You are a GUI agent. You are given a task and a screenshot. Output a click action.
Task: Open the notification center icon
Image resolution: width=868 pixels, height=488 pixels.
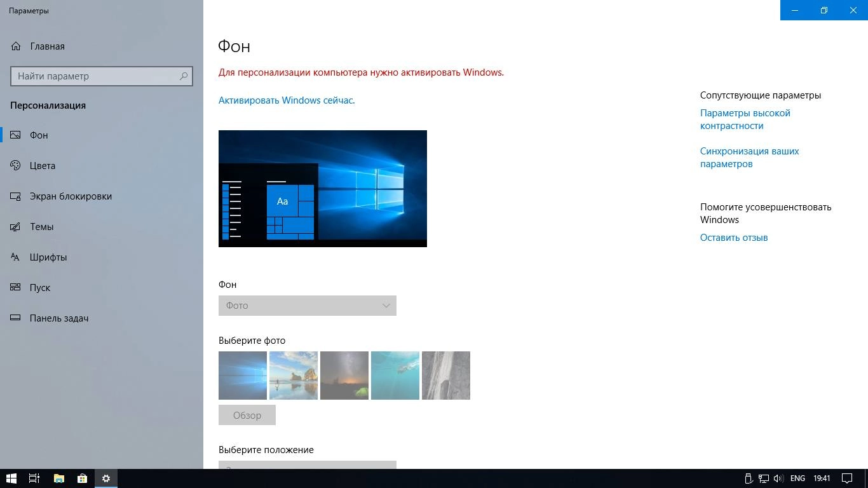(847, 478)
